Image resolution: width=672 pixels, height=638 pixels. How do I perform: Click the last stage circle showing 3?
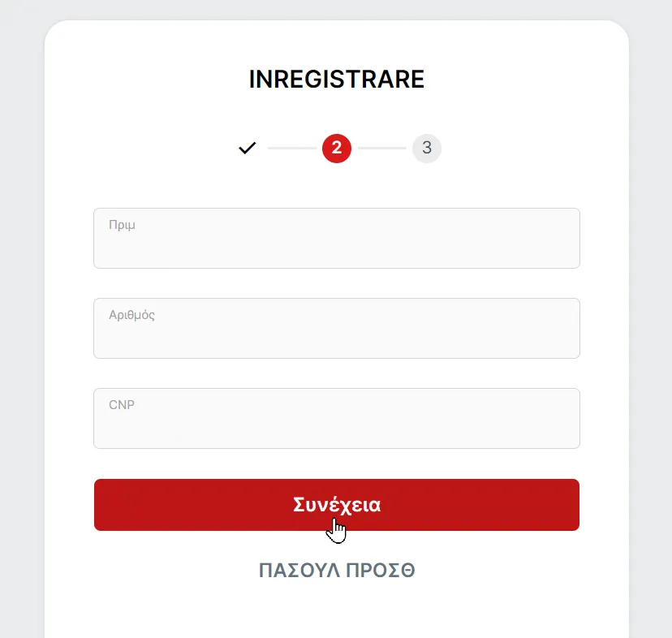[427, 149]
